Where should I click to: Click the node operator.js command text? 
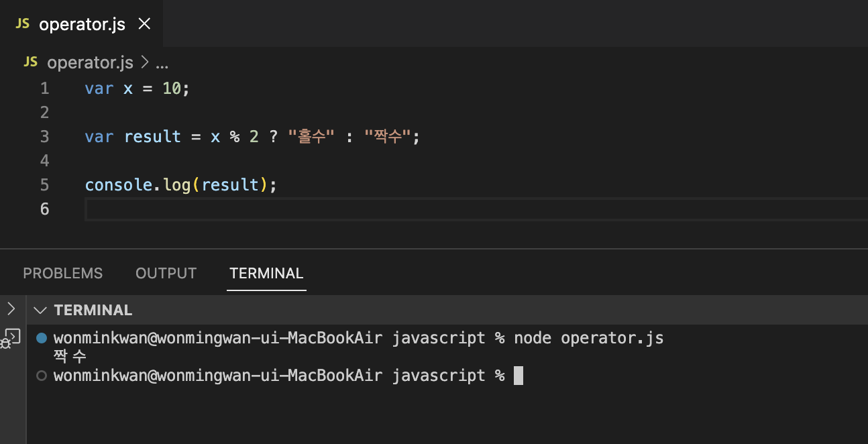(x=588, y=338)
